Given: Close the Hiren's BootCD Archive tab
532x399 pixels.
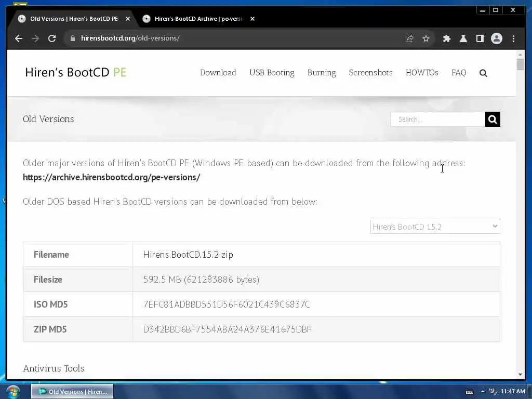Looking at the screenshot, I should [x=252, y=19].
